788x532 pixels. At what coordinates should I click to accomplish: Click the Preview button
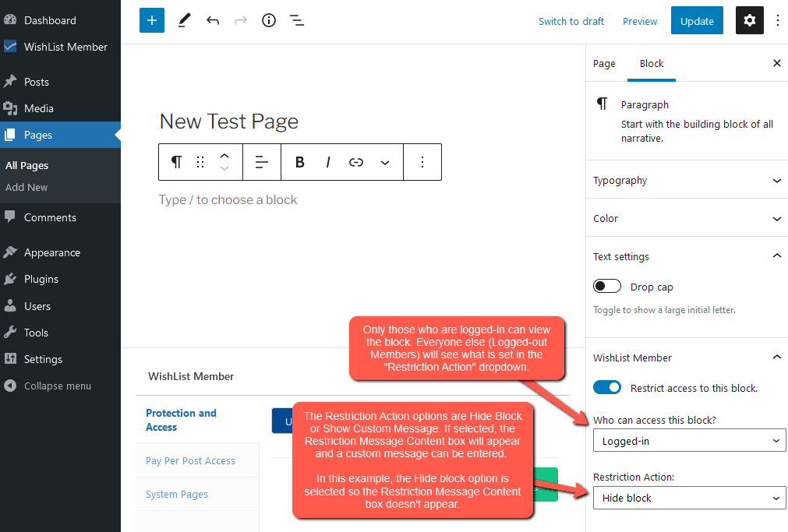[x=640, y=21]
